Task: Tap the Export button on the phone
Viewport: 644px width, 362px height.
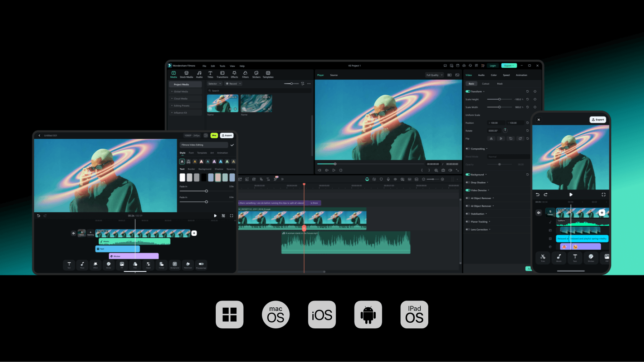Action: (x=598, y=120)
